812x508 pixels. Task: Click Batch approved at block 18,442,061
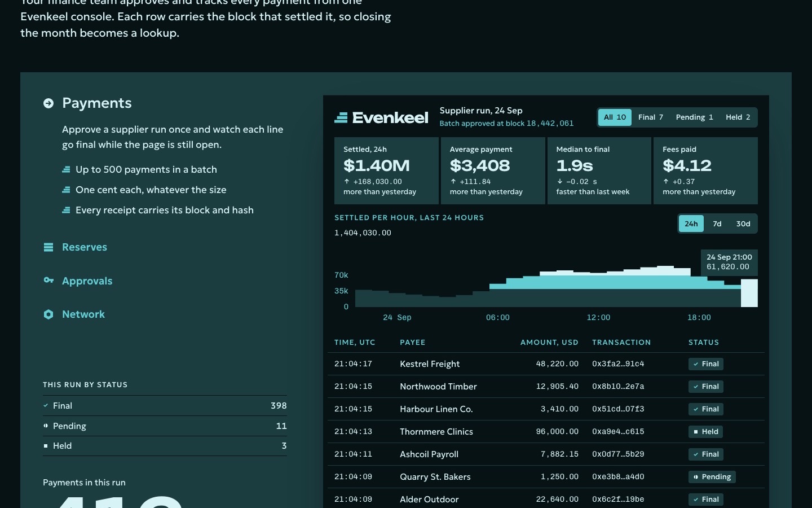point(506,124)
